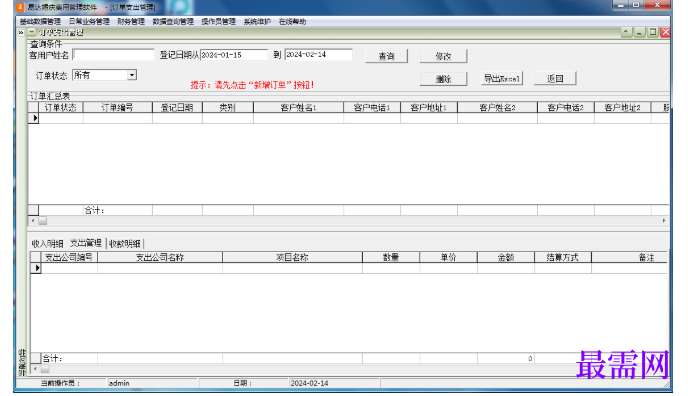The image size is (688, 396).
Task: Click the order summary horizontal scrollbar thumb
Action: [x=43, y=221]
